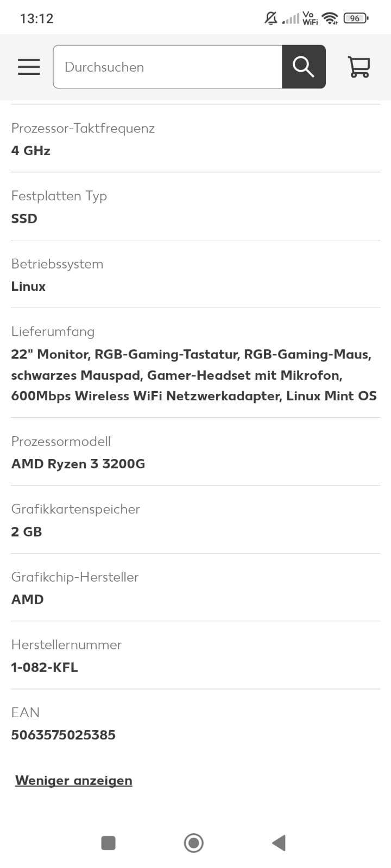The image size is (391, 868).
Task: Tap the Lieferumfang description text
Action: pos(193,375)
